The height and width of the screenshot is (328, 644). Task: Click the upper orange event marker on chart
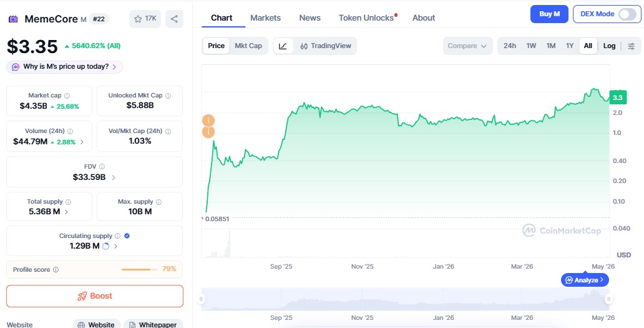pos(208,121)
